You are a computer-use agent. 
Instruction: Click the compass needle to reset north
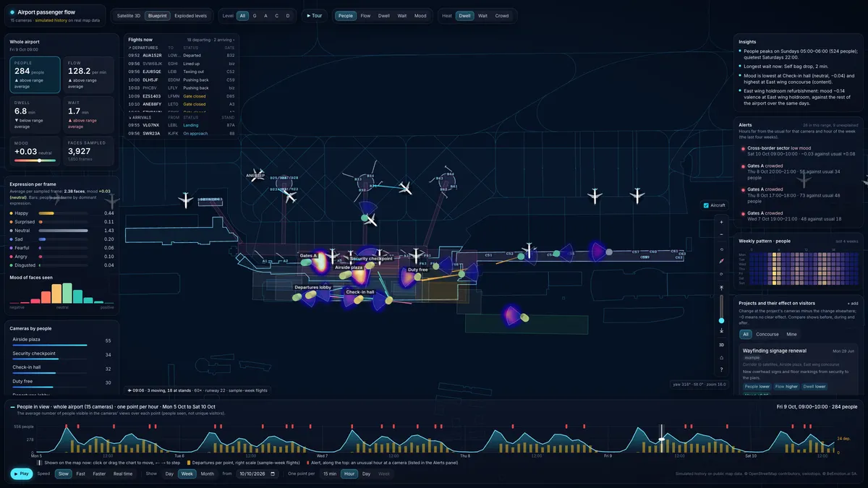[721, 261]
